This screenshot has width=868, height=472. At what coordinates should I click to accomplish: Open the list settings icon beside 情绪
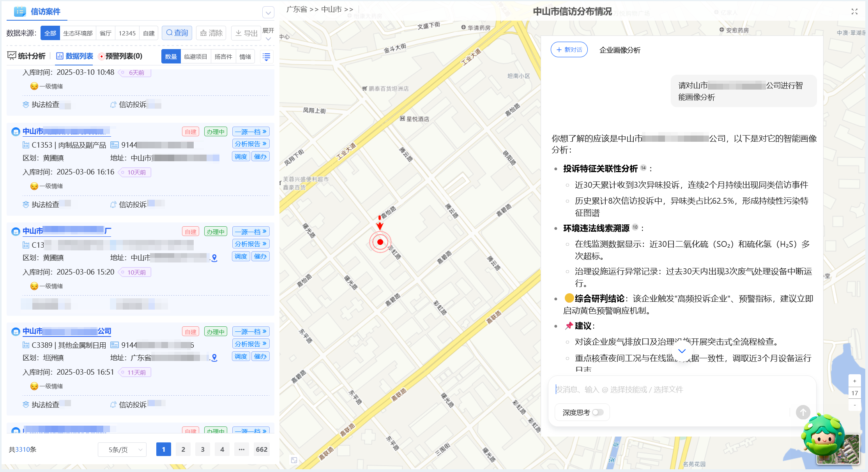267,56
